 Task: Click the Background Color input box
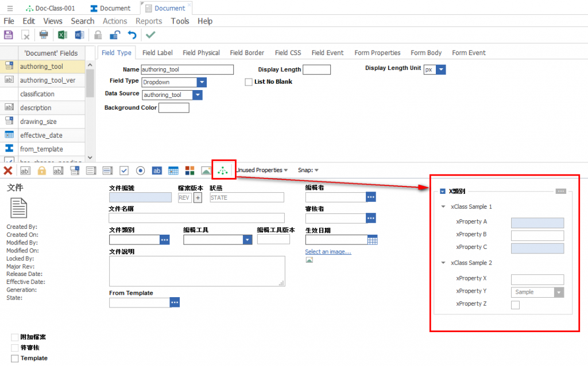tap(174, 108)
